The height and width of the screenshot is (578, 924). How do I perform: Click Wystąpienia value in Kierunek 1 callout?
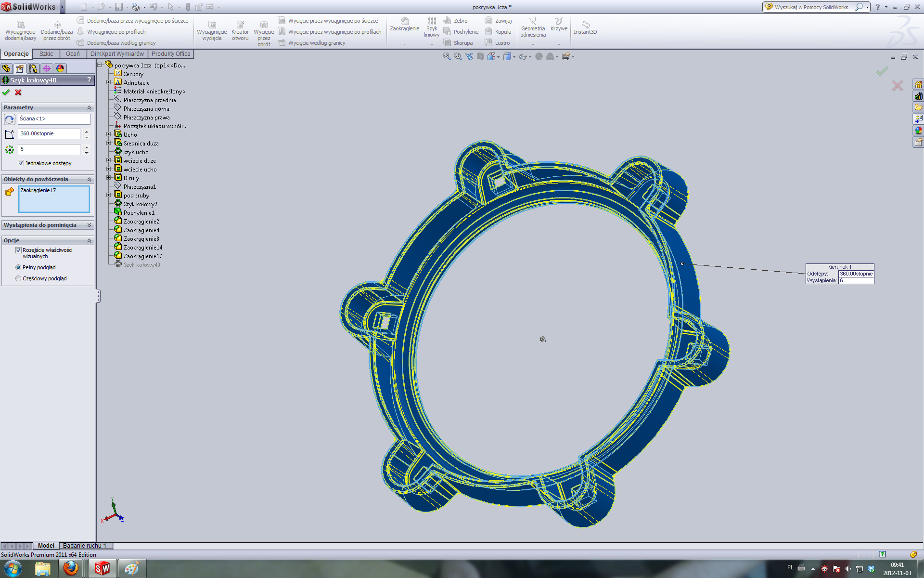click(856, 280)
